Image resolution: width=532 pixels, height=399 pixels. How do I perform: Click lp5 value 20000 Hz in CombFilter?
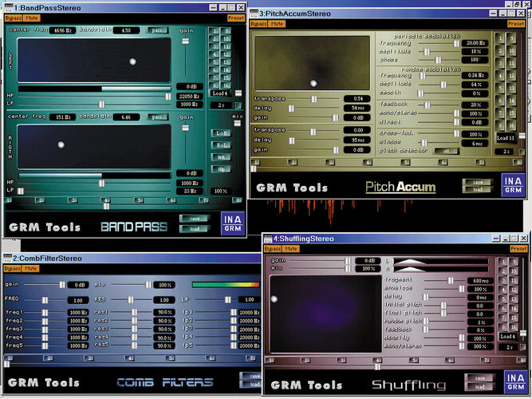[x=249, y=346]
